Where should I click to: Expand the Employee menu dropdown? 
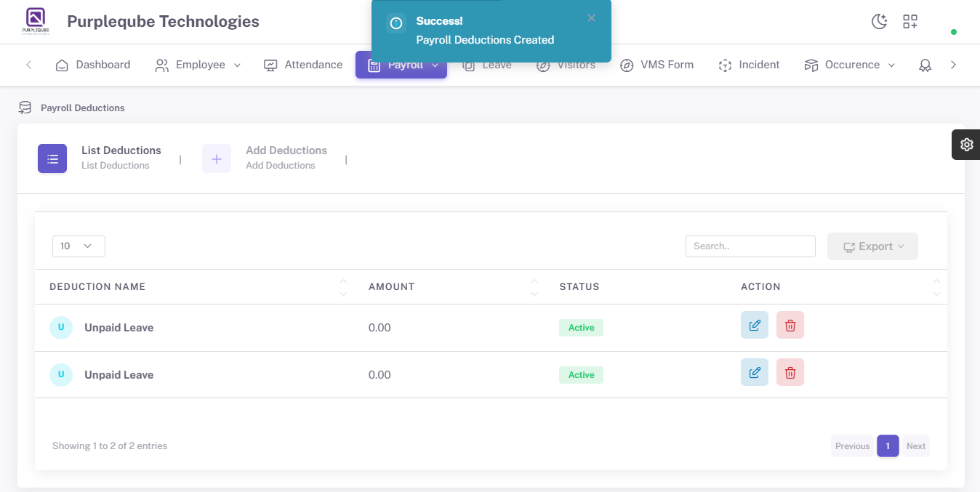point(198,65)
